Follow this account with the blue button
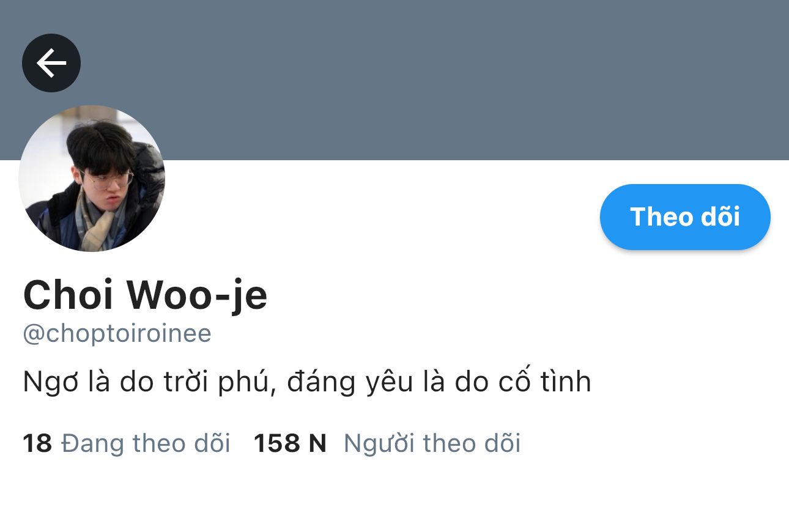The image size is (789, 532). (685, 217)
